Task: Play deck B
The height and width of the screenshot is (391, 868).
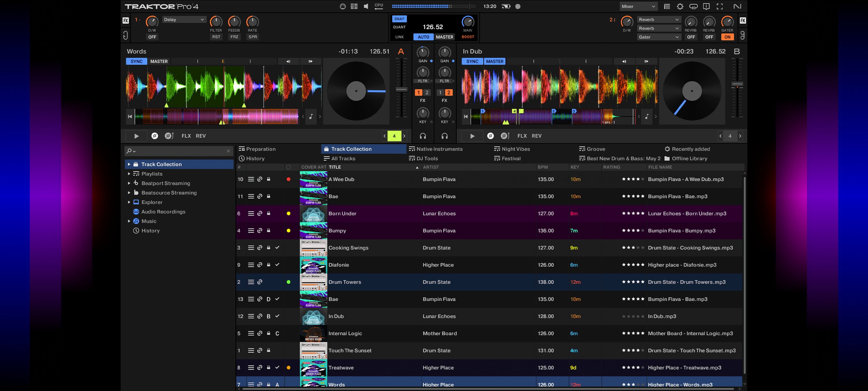Action: (472, 136)
